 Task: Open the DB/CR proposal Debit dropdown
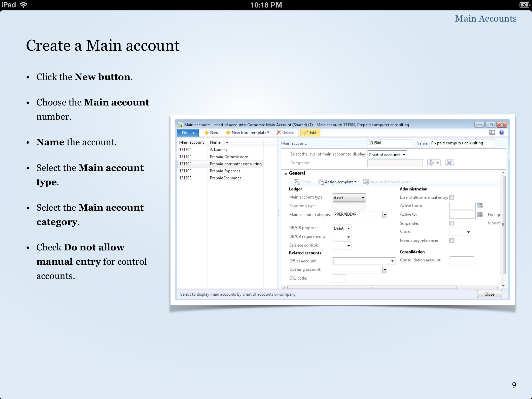(349, 228)
